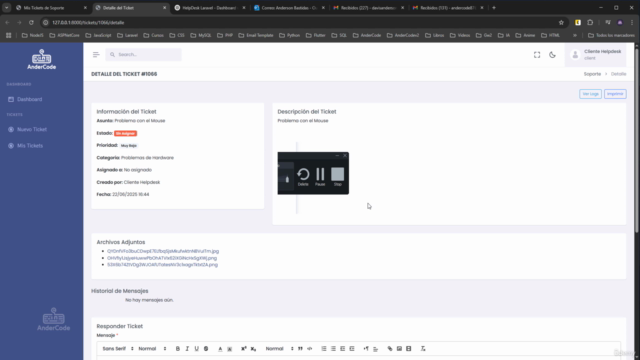Viewport: 640px width, 360px height.
Task: Create an ordered list in editor
Action: click(x=324, y=349)
